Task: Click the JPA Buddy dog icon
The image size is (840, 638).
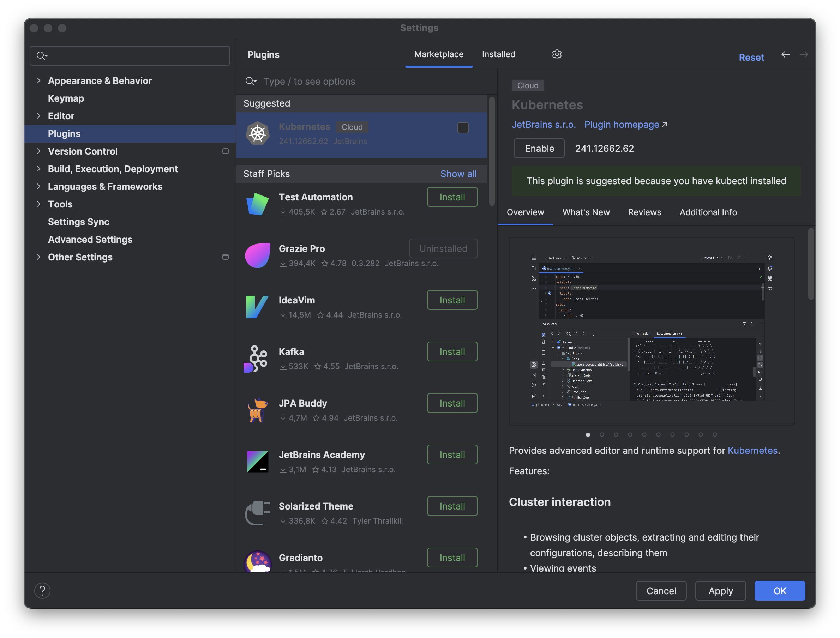Action: point(257,410)
